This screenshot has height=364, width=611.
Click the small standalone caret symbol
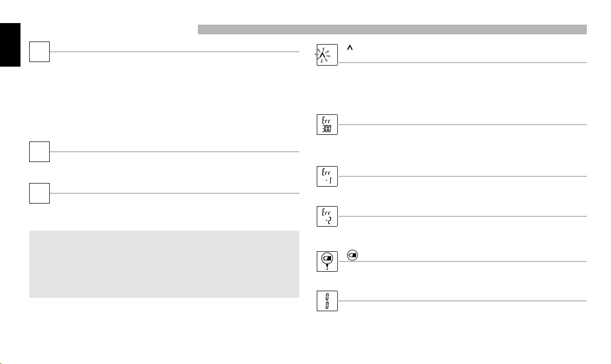350,48
